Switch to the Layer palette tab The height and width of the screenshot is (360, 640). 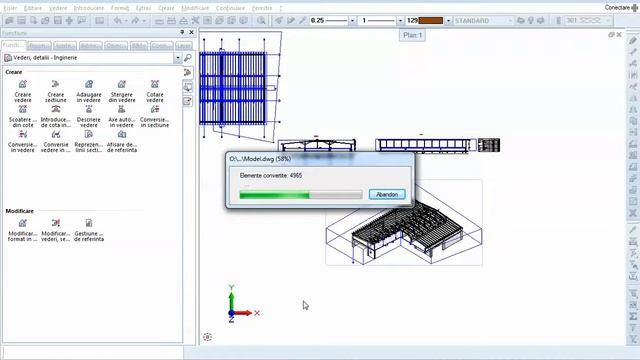(184, 46)
